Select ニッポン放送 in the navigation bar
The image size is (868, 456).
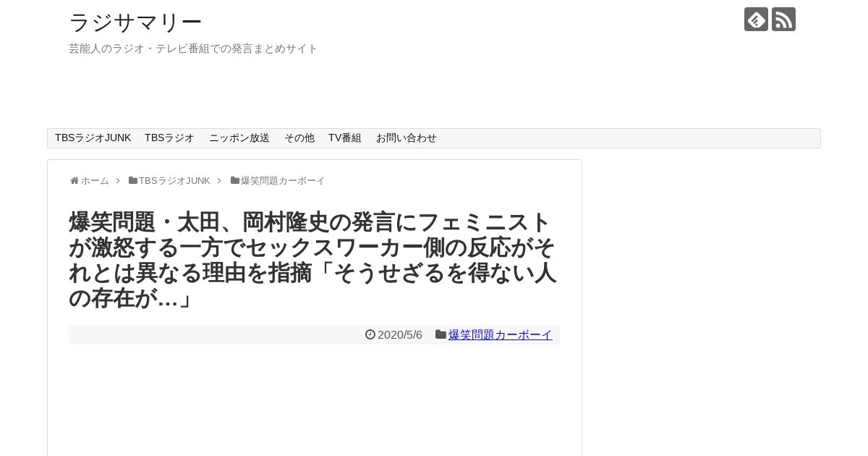coord(239,138)
